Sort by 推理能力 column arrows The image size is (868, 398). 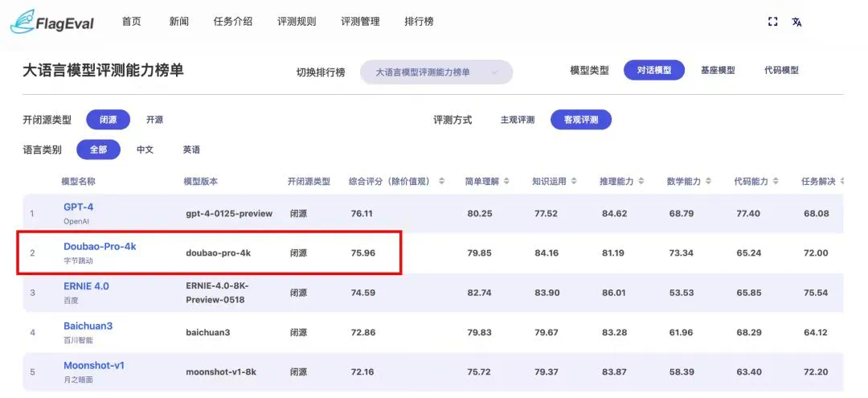(641, 182)
